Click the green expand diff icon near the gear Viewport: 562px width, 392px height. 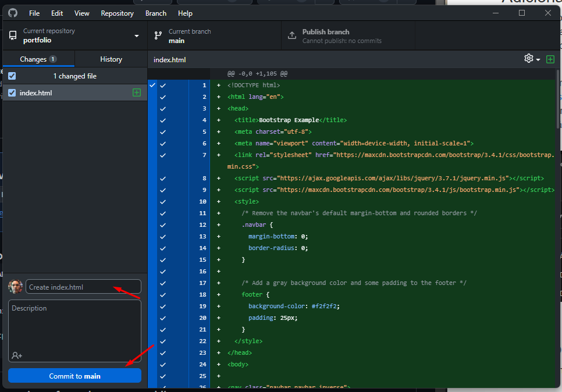tap(550, 58)
